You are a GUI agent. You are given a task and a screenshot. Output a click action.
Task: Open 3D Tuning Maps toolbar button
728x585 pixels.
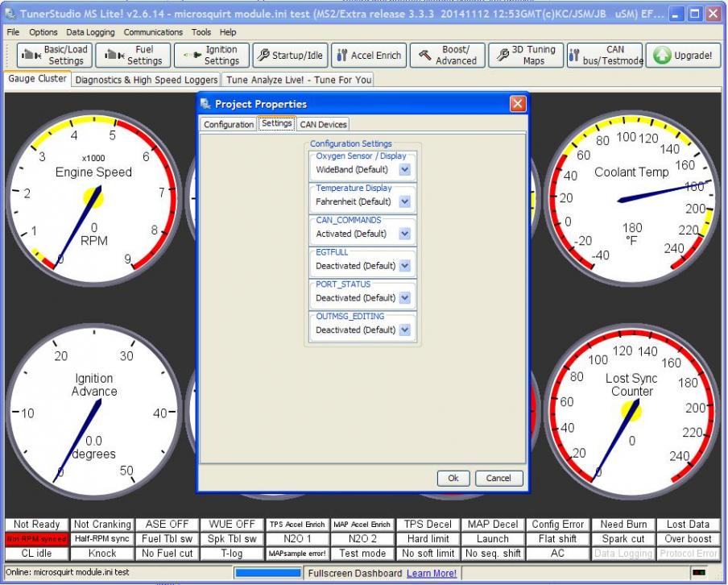(525, 55)
